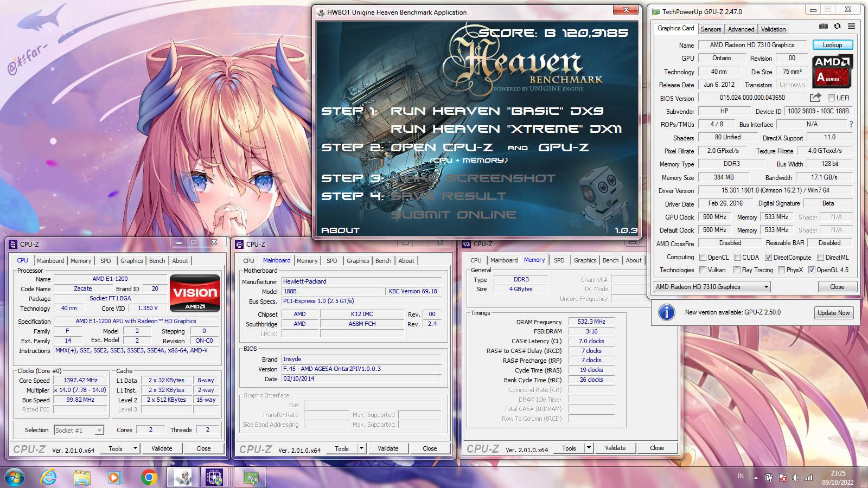The width and height of the screenshot is (868, 488).
Task: Toggle the DirectCompute checkbox
Action: coord(768,258)
